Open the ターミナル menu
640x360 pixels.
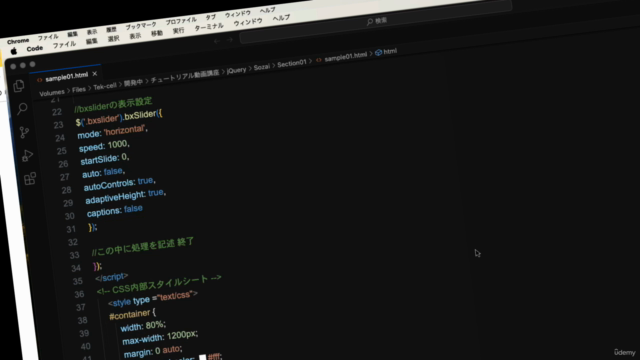209,27
